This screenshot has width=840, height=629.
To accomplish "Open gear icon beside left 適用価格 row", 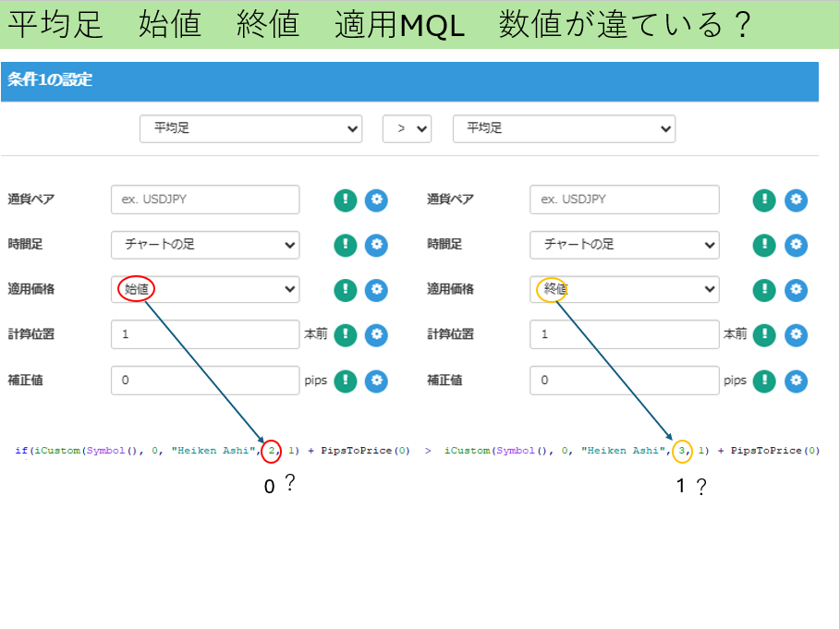I will [378, 289].
